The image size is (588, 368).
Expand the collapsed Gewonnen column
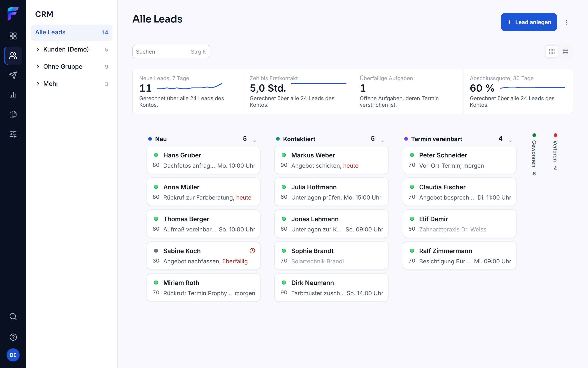click(x=534, y=155)
